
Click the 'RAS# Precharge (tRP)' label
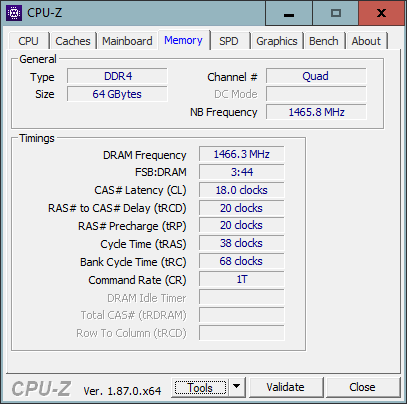coord(132,226)
